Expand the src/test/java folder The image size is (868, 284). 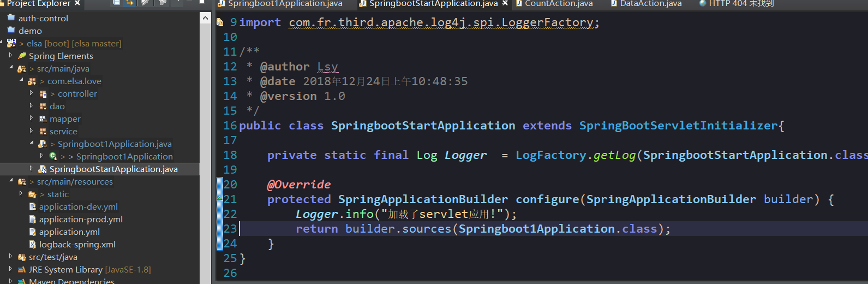click(x=10, y=256)
